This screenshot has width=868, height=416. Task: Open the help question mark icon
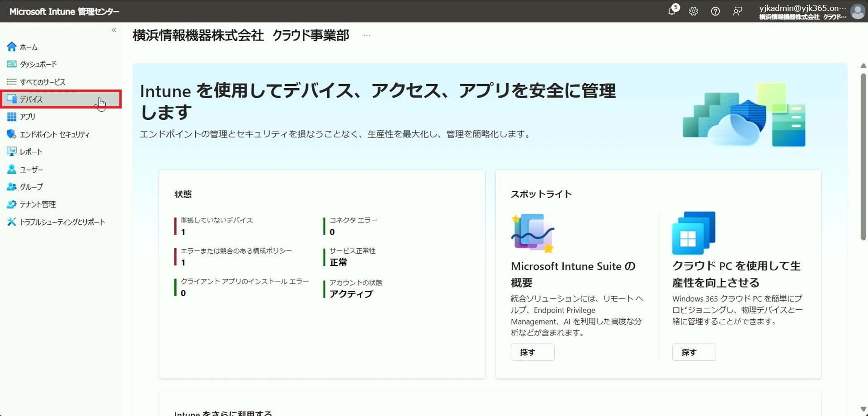pyautogui.click(x=715, y=11)
